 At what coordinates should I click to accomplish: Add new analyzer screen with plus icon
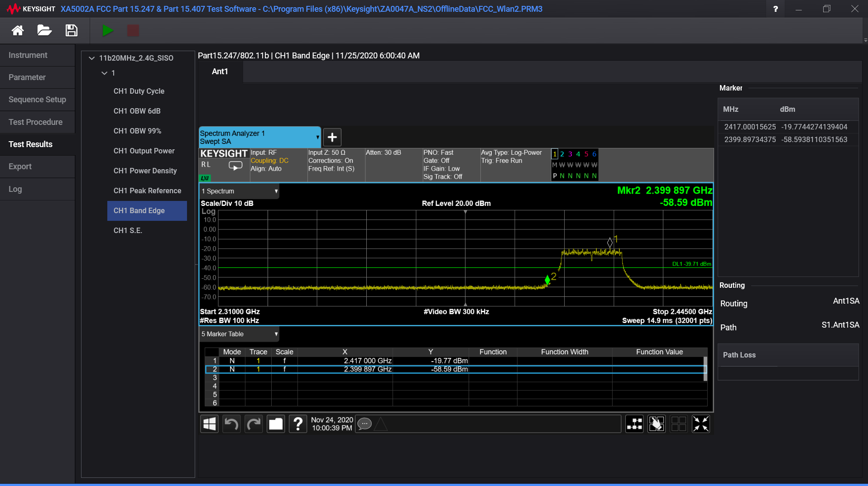click(x=332, y=137)
